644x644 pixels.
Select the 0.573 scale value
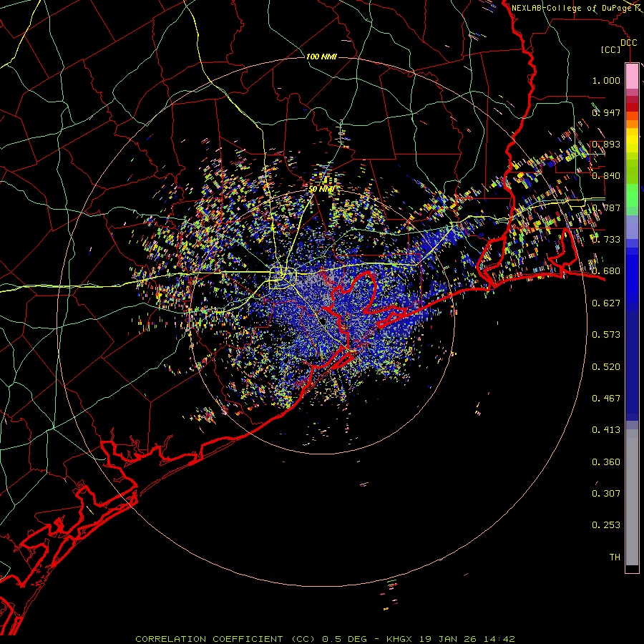click(x=606, y=335)
